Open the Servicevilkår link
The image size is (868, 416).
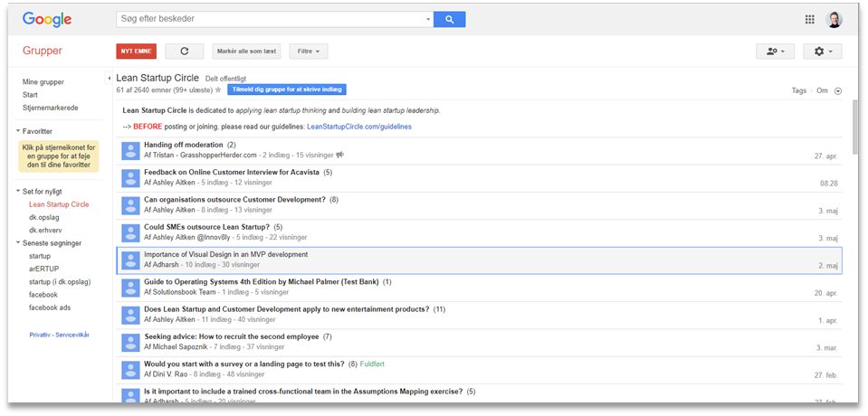[72, 335]
